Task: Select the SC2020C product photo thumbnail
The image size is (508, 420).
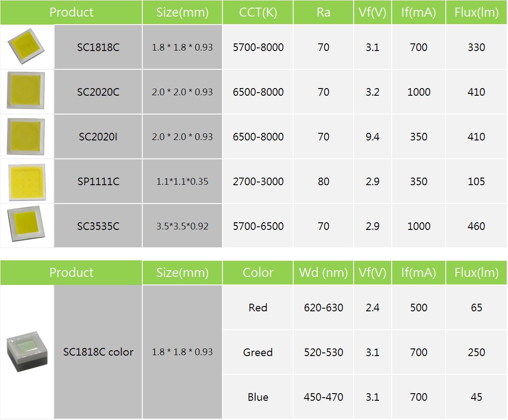Action: (x=26, y=91)
